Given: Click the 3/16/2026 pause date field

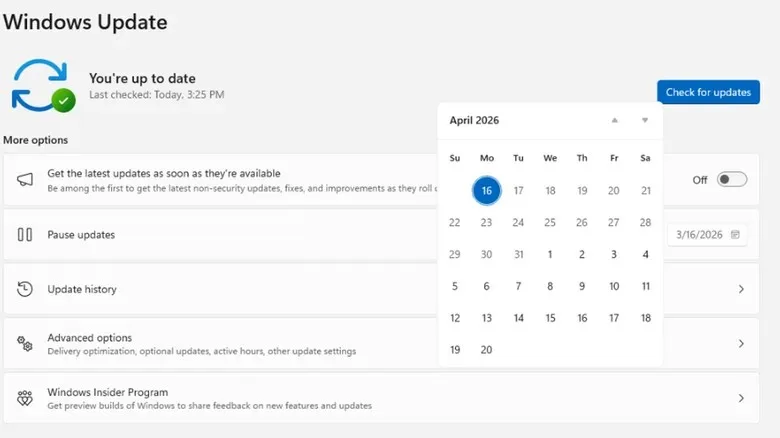Looking at the screenshot, I should 707,234.
